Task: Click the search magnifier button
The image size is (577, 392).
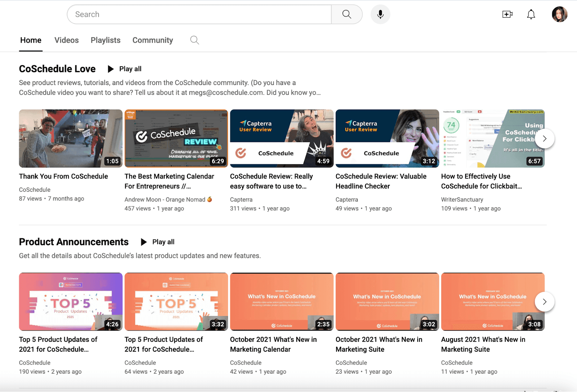Action: click(x=346, y=14)
